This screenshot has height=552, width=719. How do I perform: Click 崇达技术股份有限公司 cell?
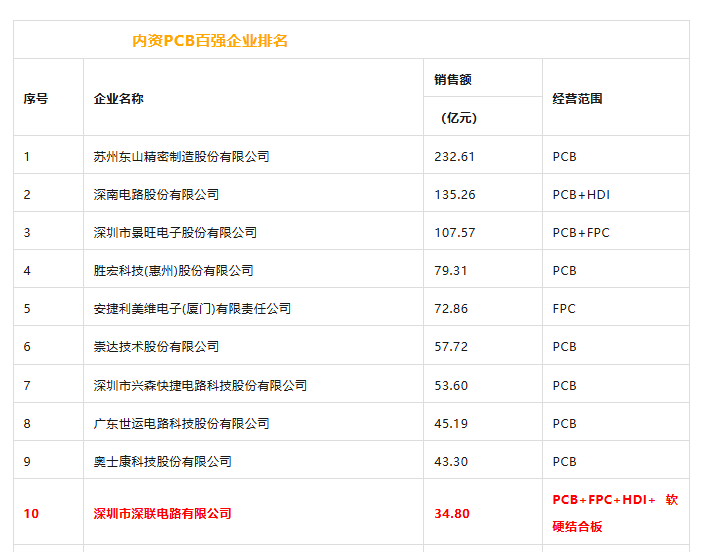(156, 347)
